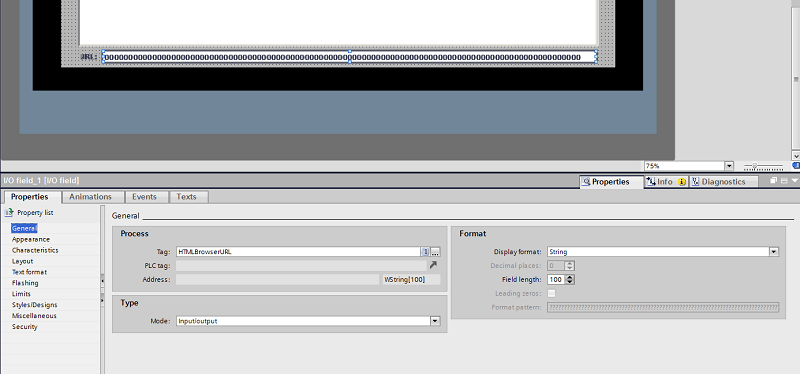Jump to PLC tag via arrow icon
Viewport: 800px width, 374px height.
coord(433,265)
